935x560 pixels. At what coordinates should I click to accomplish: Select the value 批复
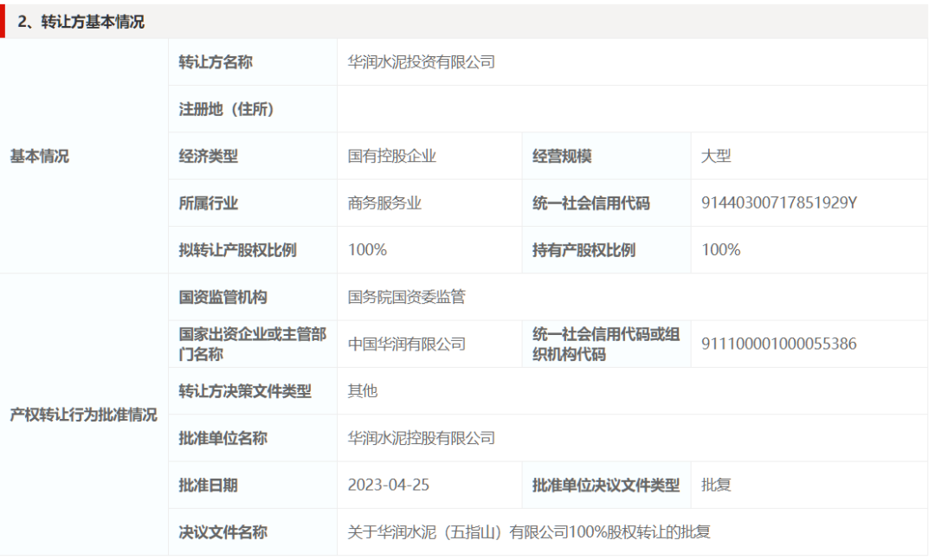pyautogui.click(x=716, y=486)
